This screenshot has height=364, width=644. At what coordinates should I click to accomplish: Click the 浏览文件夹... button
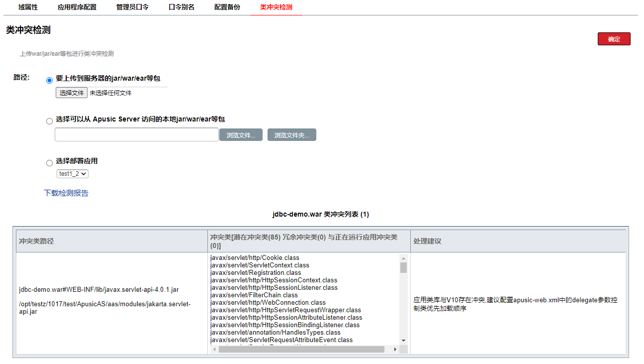(x=291, y=135)
